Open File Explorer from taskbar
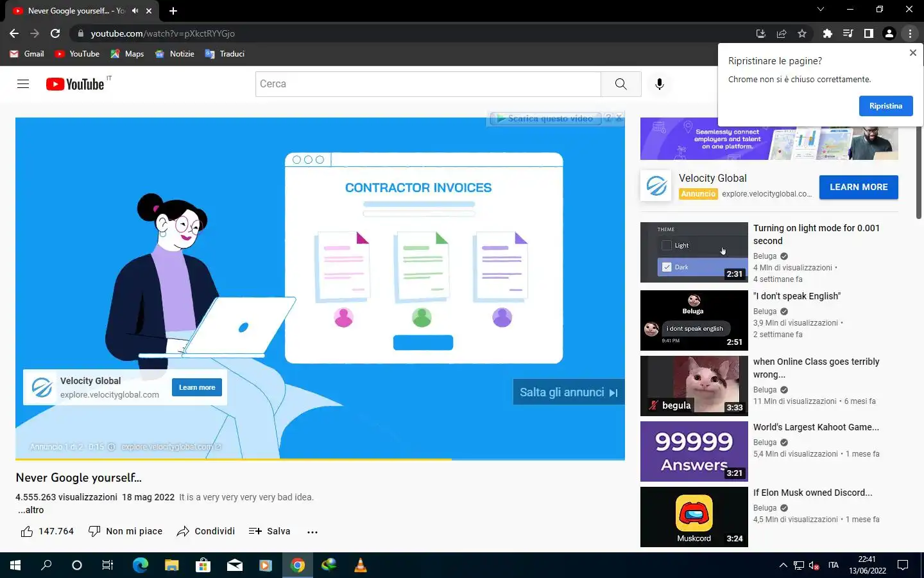This screenshot has height=578, width=924. 171,565
